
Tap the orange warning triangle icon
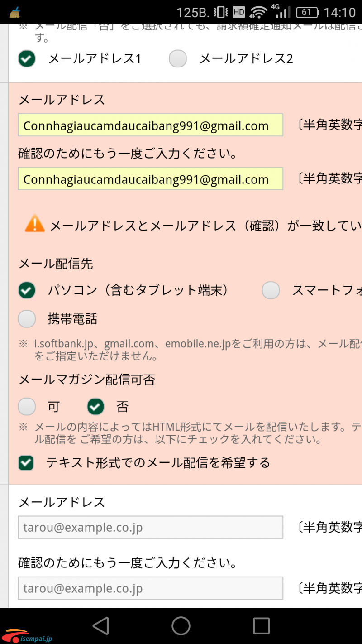point(34,224)
